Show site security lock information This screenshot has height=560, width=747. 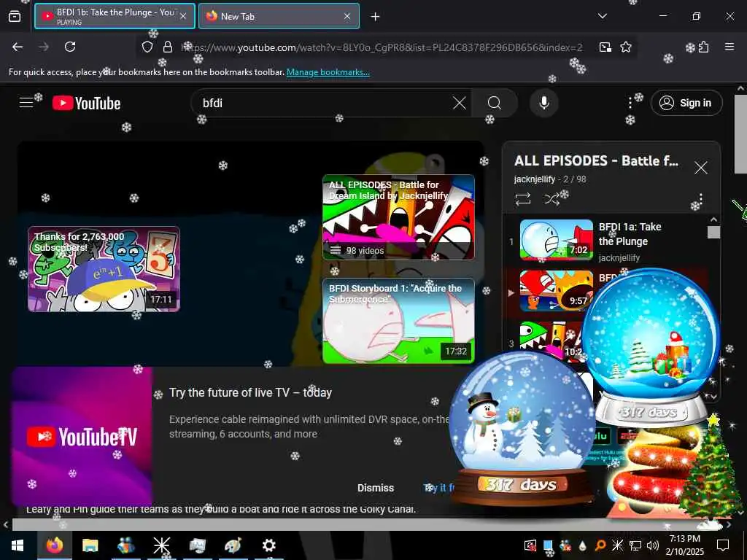coord(167,47)
